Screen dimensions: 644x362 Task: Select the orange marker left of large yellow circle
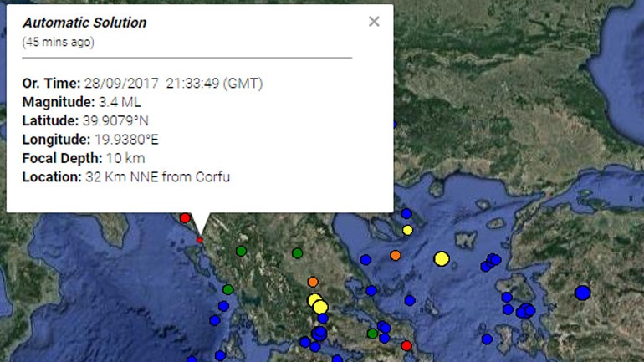(x=396, y=256)
